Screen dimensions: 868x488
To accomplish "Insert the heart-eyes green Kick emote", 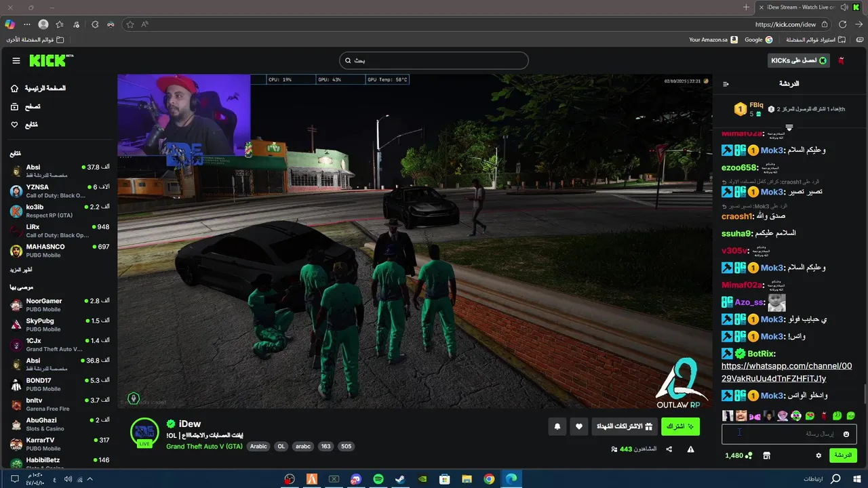I will (x=810, y=415).
